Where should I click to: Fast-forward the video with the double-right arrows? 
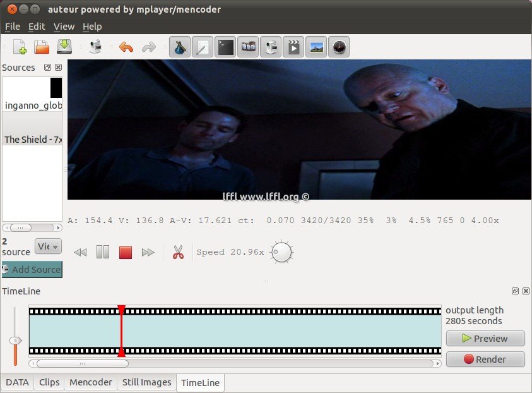click(148, 252)
